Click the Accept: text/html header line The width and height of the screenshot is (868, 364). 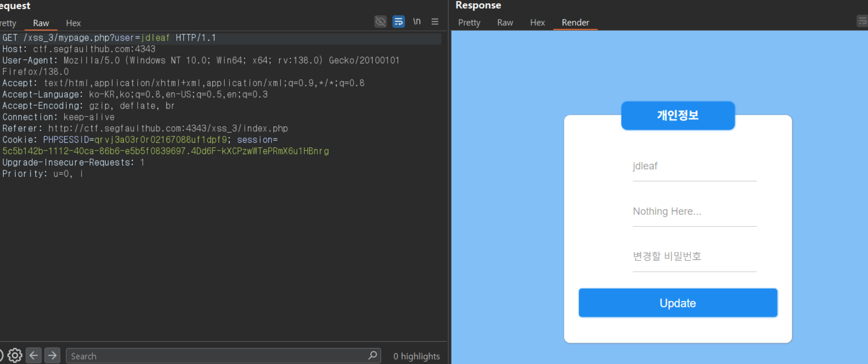[184, 83]
